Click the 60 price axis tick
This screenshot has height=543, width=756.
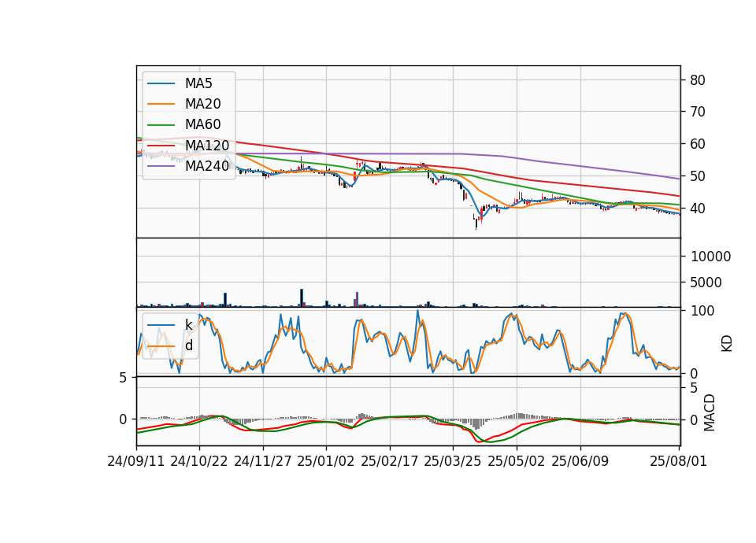pos(698,144)
